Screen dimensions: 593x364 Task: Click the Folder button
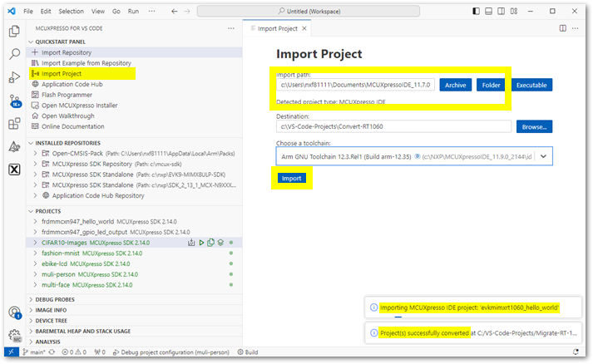pyautogui.click(x=491, y=85)
